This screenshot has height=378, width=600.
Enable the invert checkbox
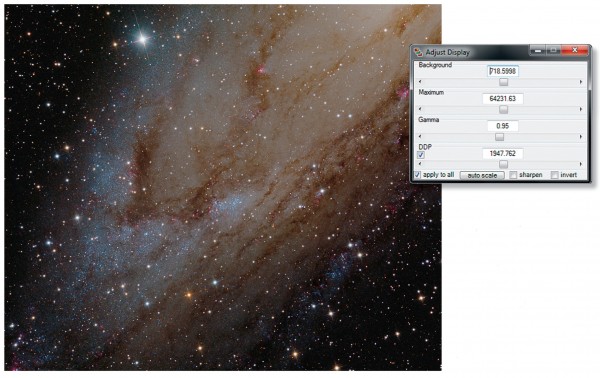[554, 175]
